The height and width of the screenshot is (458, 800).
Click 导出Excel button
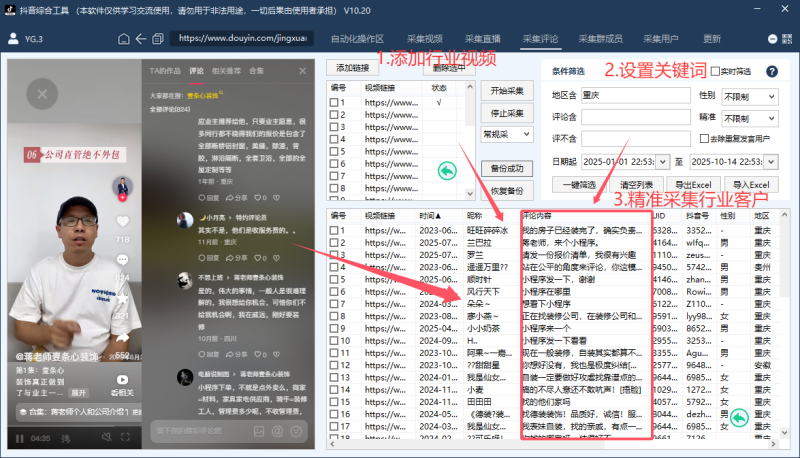pyautogui.click(x=693, y=185)
